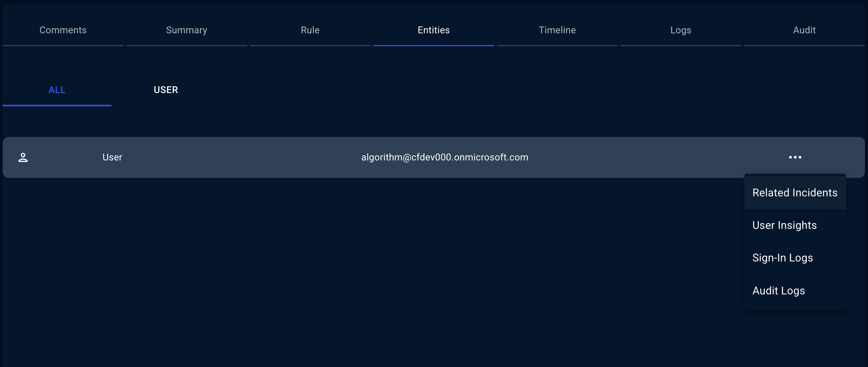The height and width of the screenshot is (367, 868).
Task: View the Rule tab
Action: pyautogui.click(x=310, y=30)
